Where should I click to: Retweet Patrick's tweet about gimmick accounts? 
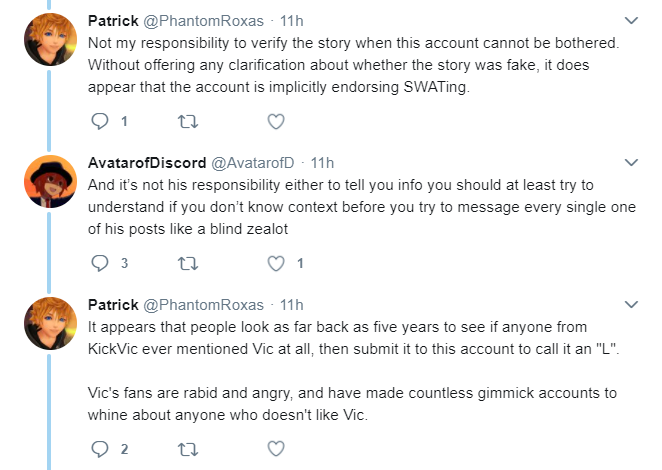188,449
